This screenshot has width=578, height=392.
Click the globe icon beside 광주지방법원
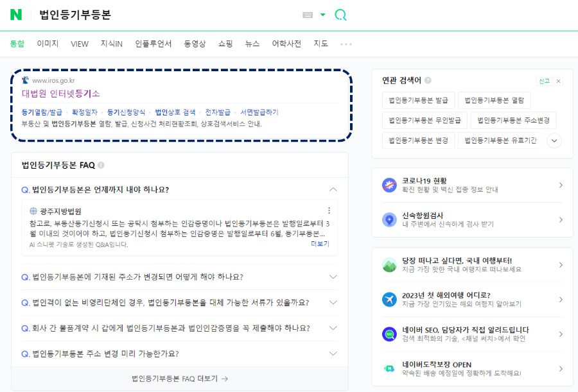pyautogui.click(x=33, y=211)
